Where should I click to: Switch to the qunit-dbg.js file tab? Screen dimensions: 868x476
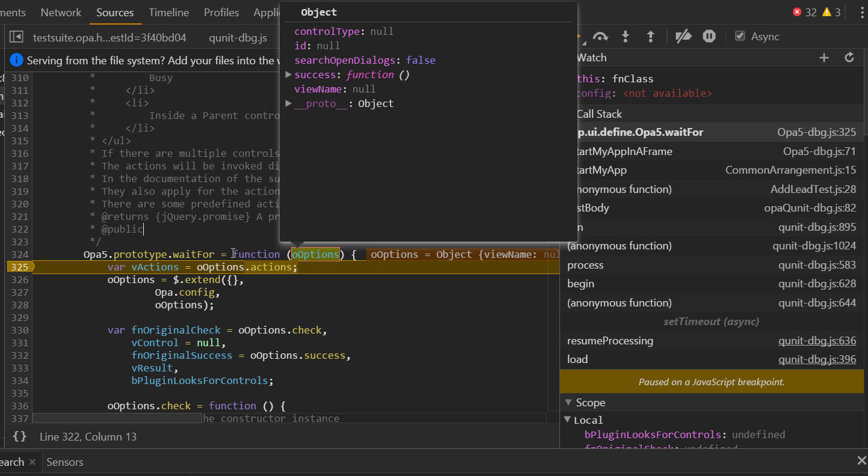coord(238,38)
